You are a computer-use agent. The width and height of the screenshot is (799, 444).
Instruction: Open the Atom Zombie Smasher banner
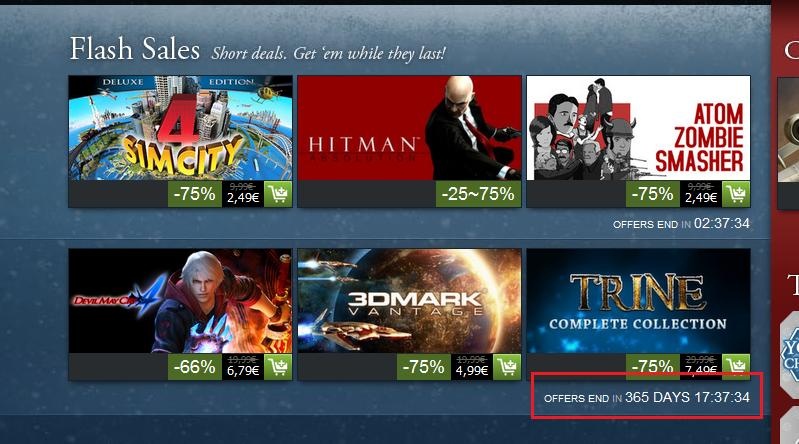point(638,128)
